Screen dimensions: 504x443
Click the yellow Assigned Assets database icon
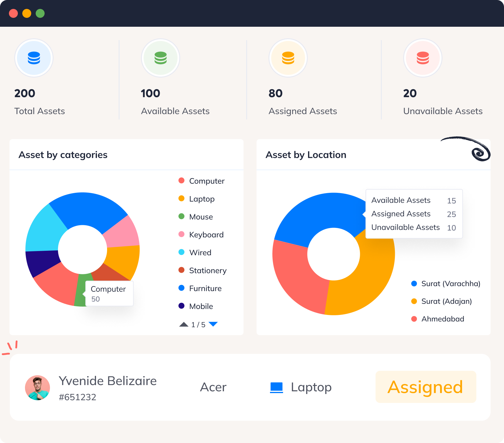click(288, 58)
